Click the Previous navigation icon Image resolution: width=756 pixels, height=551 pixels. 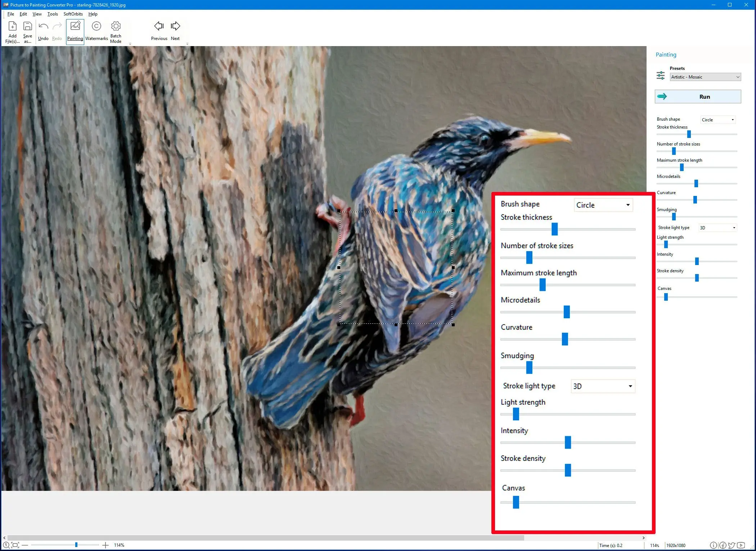[x=158, y=26]
